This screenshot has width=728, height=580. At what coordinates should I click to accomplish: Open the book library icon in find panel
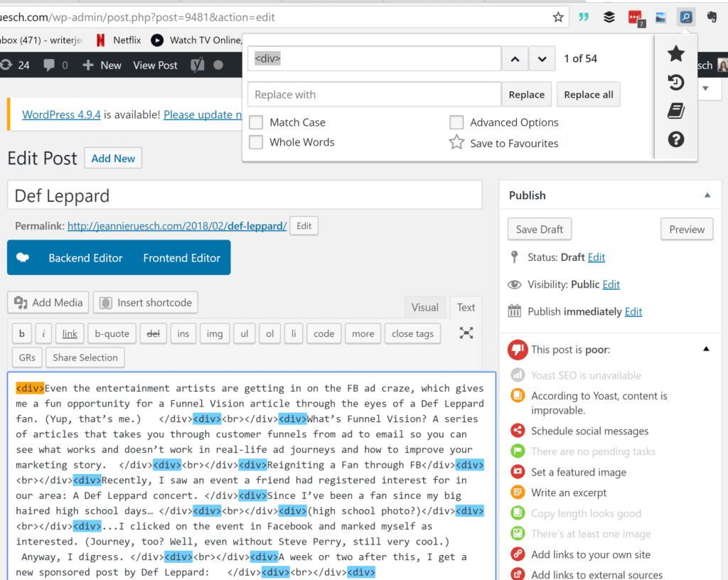point(676,111)
